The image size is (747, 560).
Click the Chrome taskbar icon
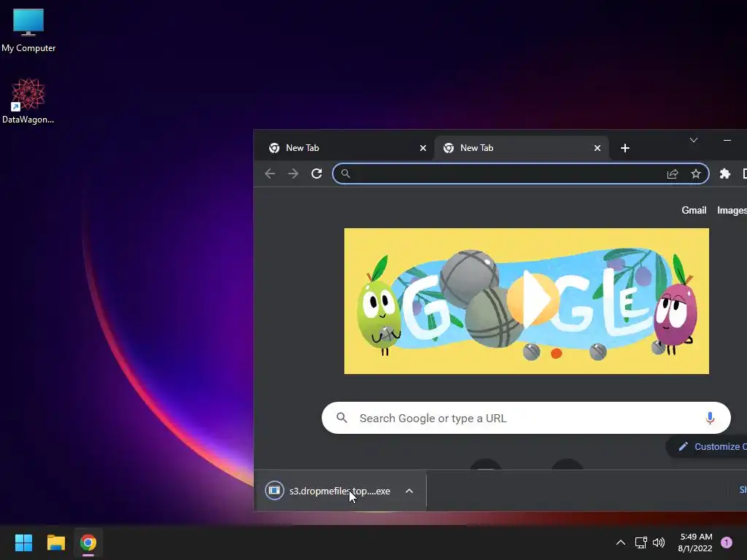click(x=88, y=542)
